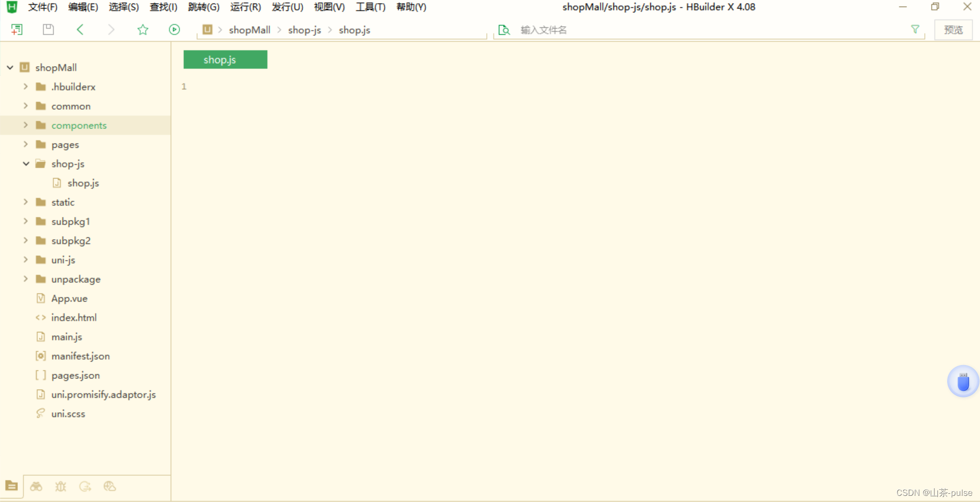980x502 pixels.
Task: Open the 文件(F) menu
Action: tap(43, 7)
